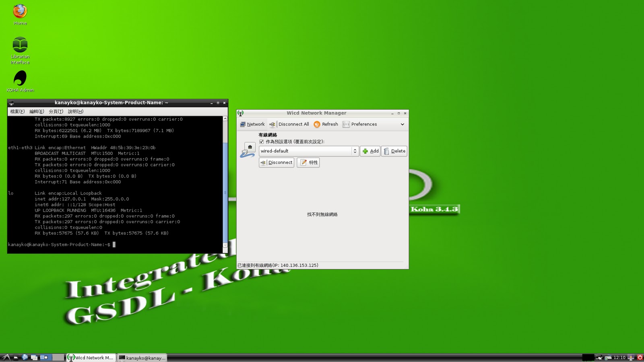Open the Home Firefox desktop icon
This screenshot has height=362, width=644.
point(20,14)
